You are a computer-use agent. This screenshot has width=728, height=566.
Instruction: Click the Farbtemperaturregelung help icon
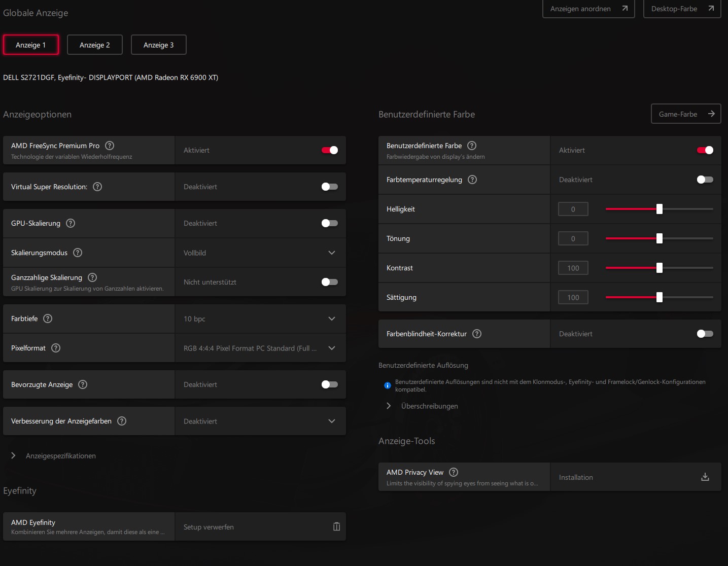point(472,180)
